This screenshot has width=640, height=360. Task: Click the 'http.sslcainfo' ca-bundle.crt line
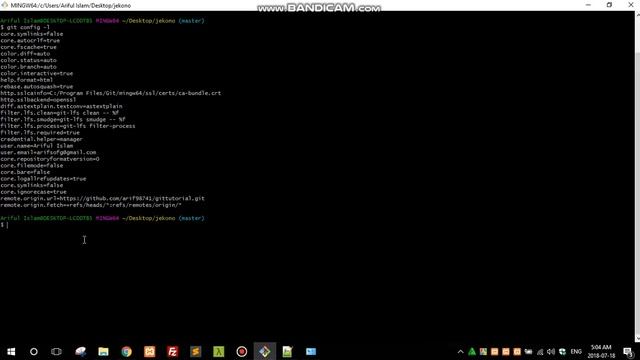click(x=111, y=93)
